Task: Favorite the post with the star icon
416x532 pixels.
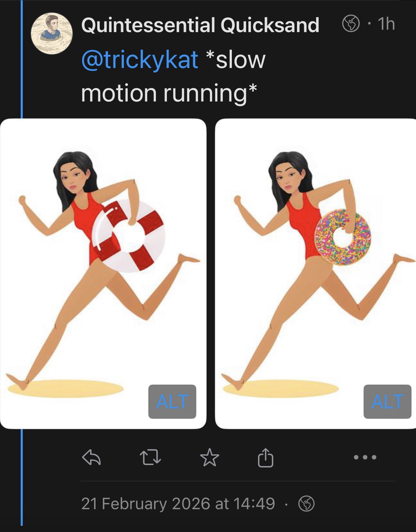Action: coord(209,457)
